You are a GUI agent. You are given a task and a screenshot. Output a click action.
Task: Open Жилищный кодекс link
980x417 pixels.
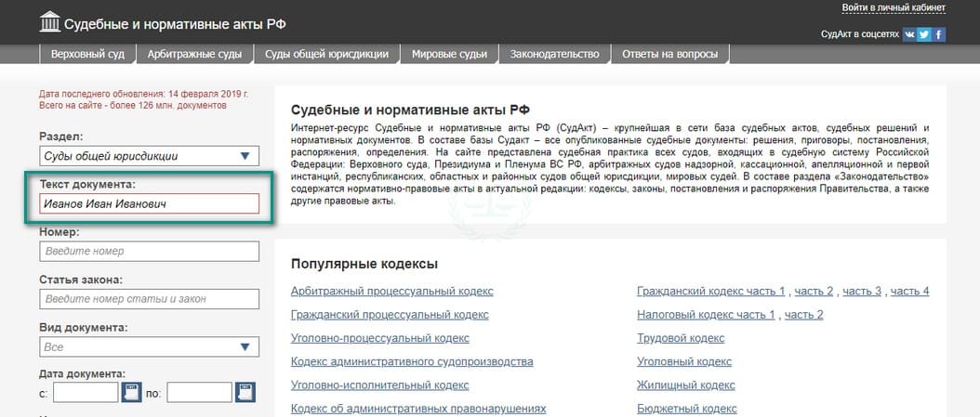pos(686,385)
